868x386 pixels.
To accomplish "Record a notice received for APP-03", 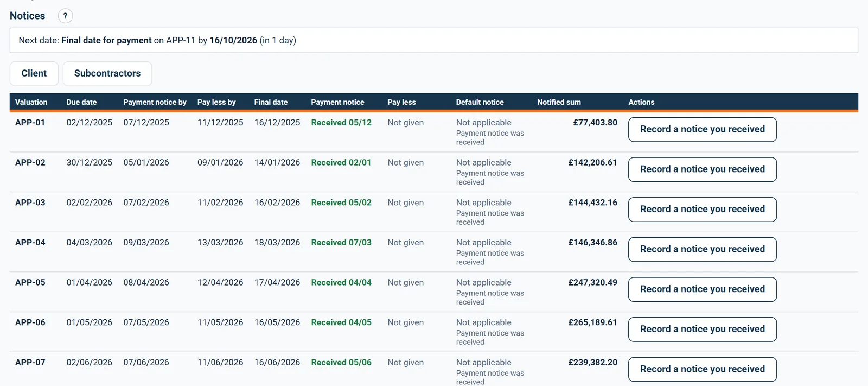I will pos(703,210).
